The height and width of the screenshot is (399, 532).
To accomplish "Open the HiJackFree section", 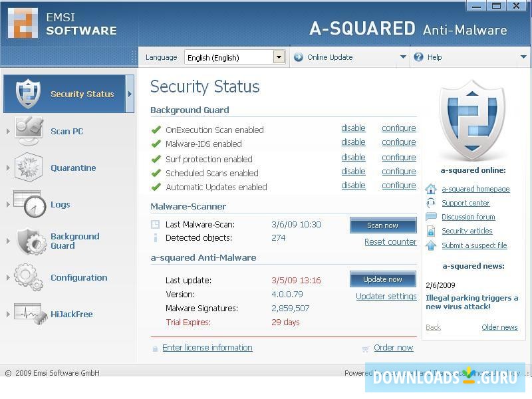I will click(x=72, y=314).
